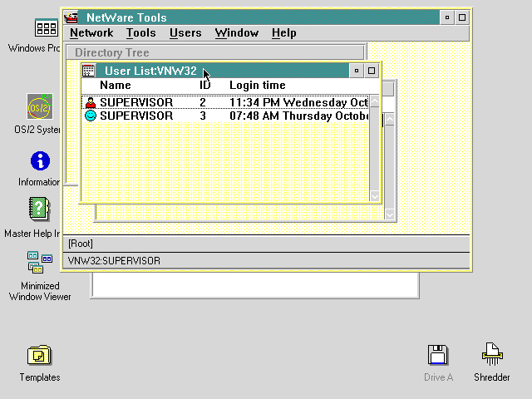The height and width of the screenshot is (399, 532).
Task: Select SUPERVISOR row with ID 2
Action: (225, 102)
